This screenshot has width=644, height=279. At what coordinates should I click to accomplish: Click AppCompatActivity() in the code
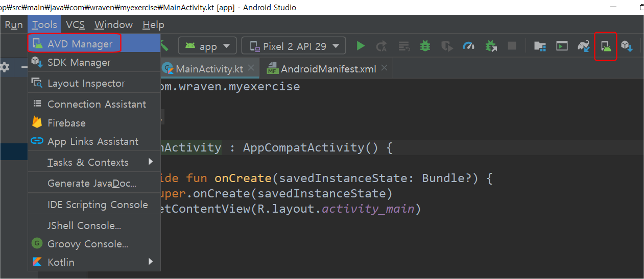(311, 148)
